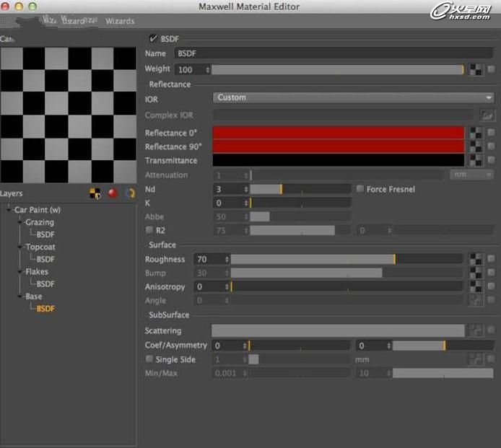Image resolution: width=501 pixels, height=448 pixels.
Task: Click the Reflectance 90° red color swatch
Action: click(x=338, y=146)
